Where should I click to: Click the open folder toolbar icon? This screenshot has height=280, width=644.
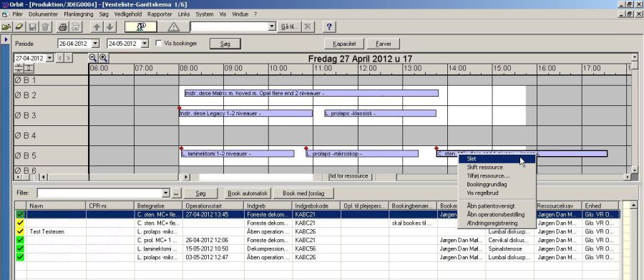pyautogui.click(x=6, y=27)
